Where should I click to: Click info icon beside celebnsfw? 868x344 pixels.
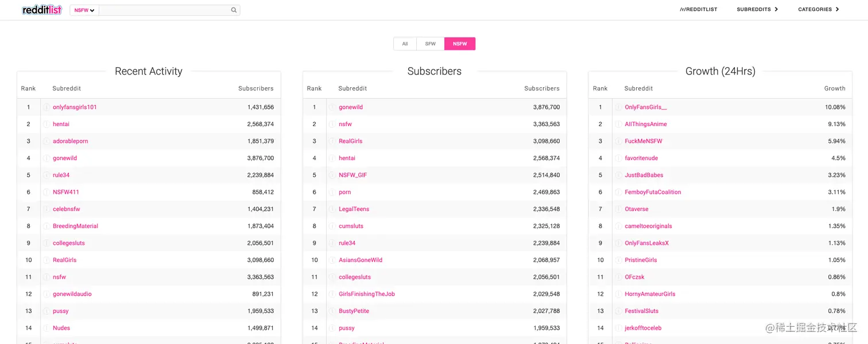pos(46,209)
